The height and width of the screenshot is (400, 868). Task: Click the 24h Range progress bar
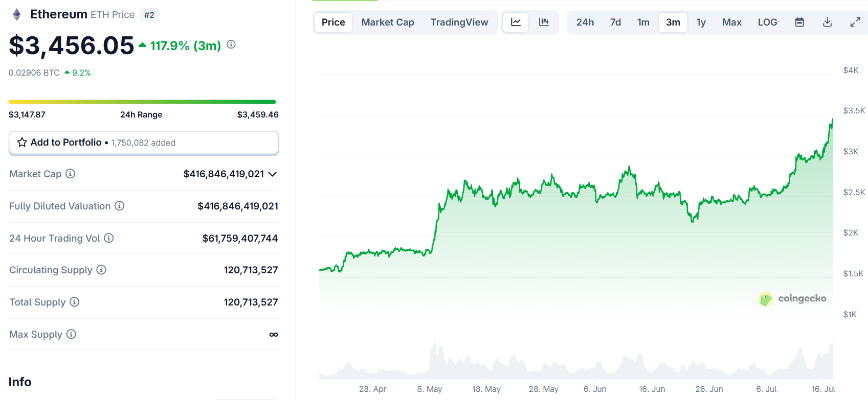[142, 102]
